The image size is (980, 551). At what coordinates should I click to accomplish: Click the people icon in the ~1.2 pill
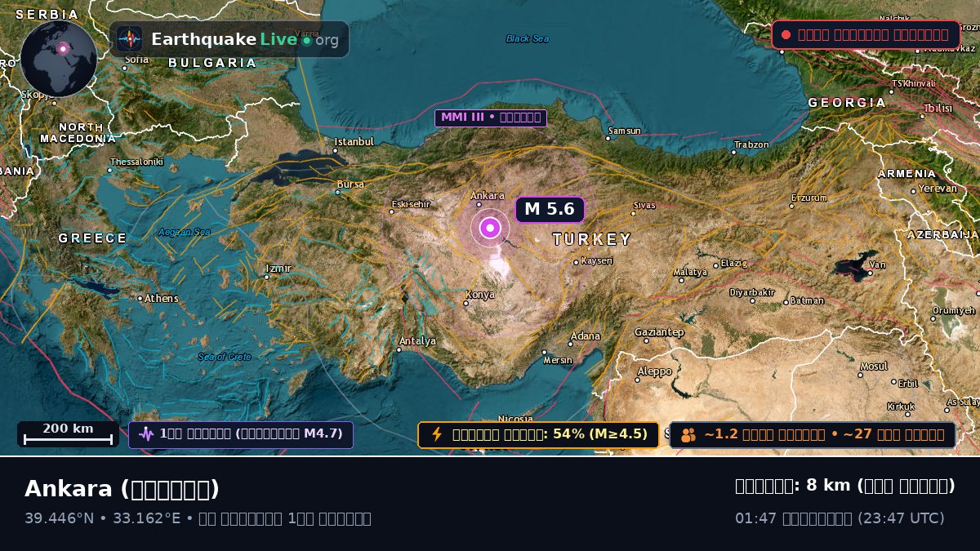pos(688,435)
